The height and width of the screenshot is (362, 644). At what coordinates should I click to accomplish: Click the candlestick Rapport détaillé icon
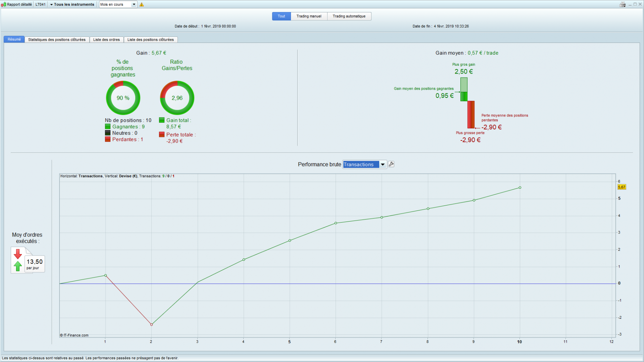tap(4, 5)
